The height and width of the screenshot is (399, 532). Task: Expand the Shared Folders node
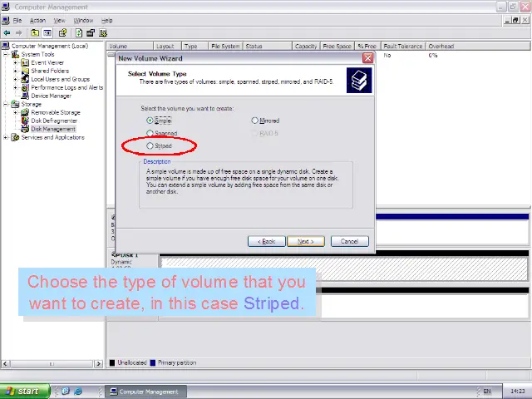pos(15,71)
